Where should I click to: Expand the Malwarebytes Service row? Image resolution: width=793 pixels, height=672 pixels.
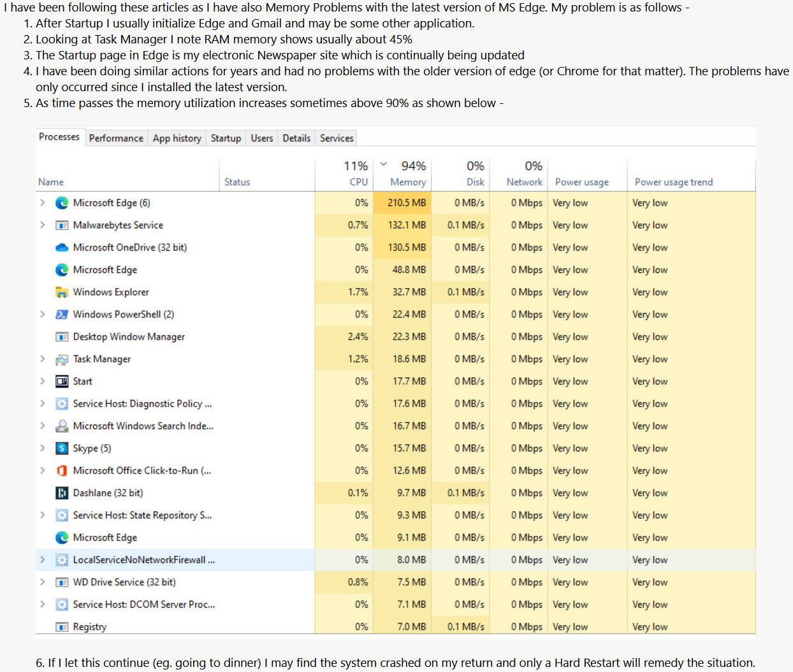43,225
